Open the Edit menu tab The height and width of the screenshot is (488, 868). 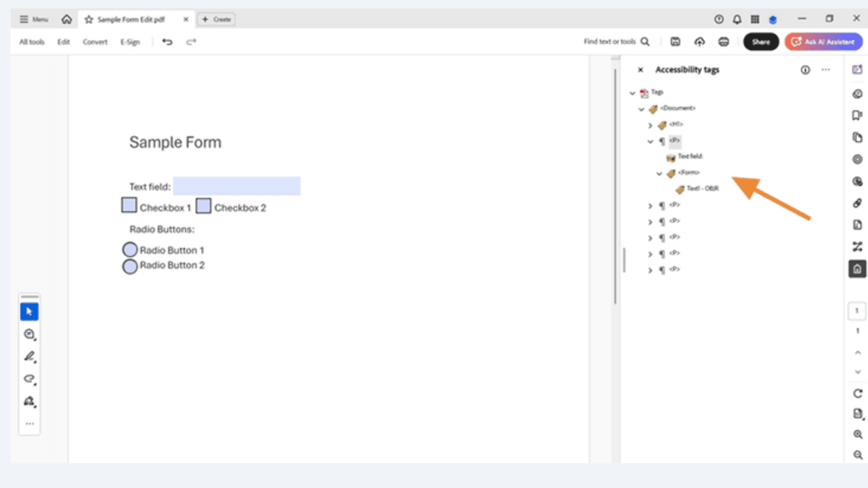click(63, 41)
